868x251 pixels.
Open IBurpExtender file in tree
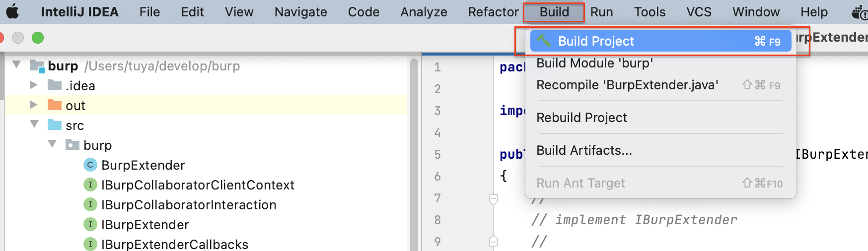[145, 225]
